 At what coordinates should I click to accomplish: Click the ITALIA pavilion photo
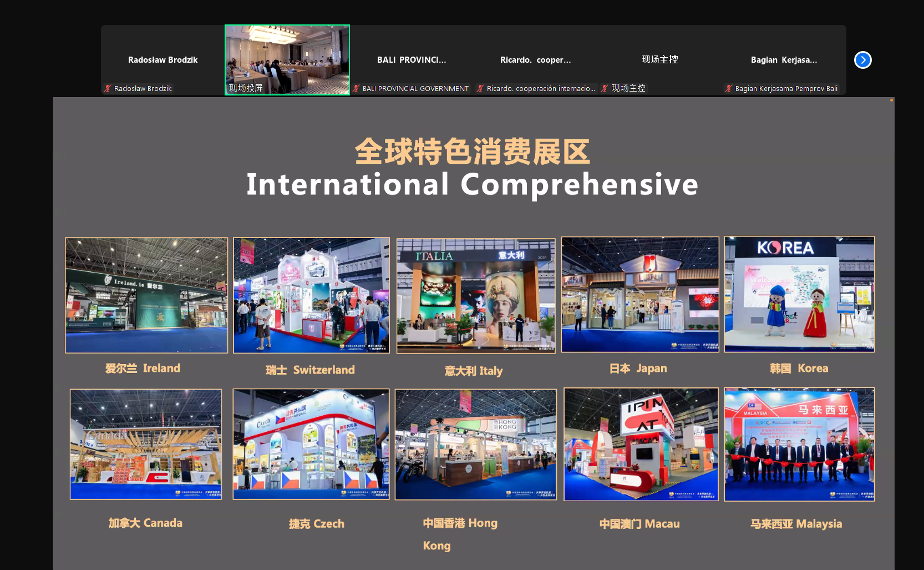tap(476, 296)
